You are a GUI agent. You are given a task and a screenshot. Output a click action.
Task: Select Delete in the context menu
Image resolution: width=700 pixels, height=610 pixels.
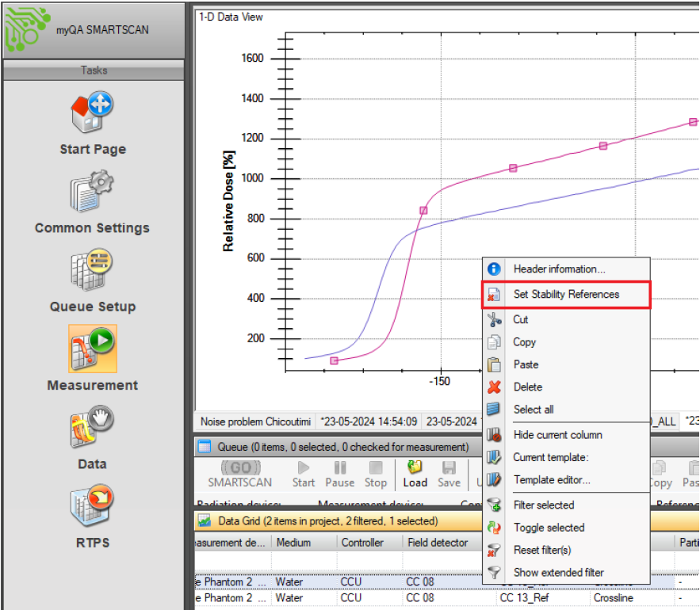528,387
